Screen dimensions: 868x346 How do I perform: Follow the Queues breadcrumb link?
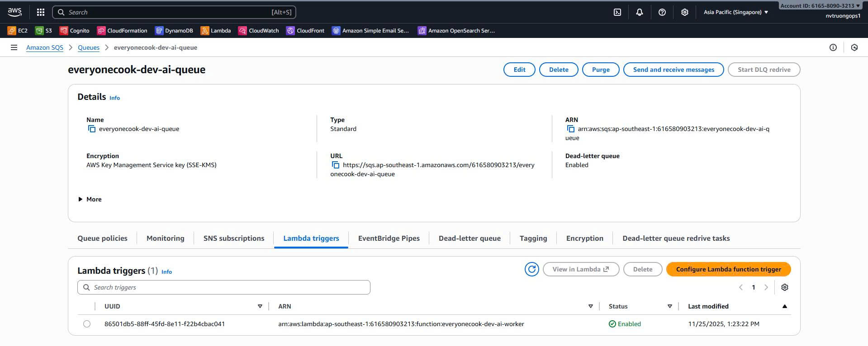(x=89, y=47)
